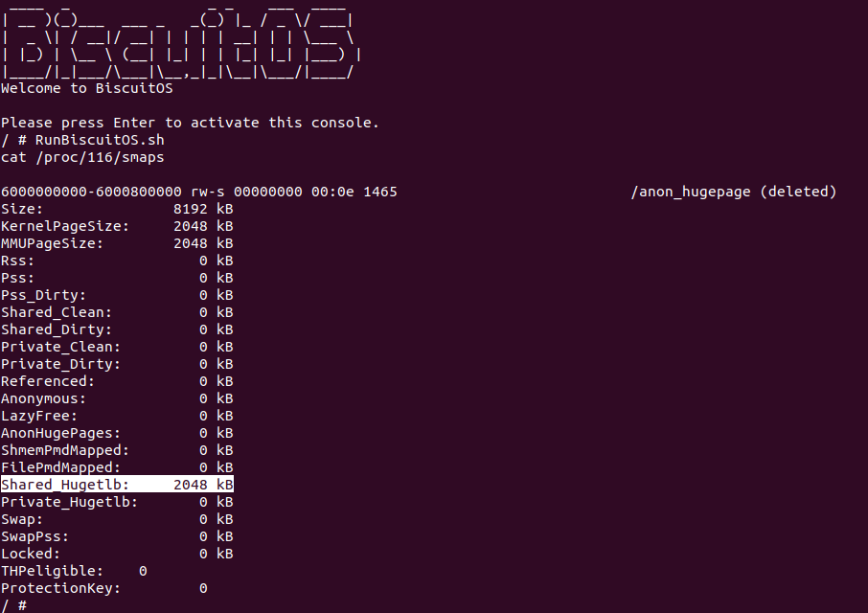Click the 'Welcome to BiscuitOS' text
The height and width of the screenshot is (613, 868).
click(x=87, y=88)
